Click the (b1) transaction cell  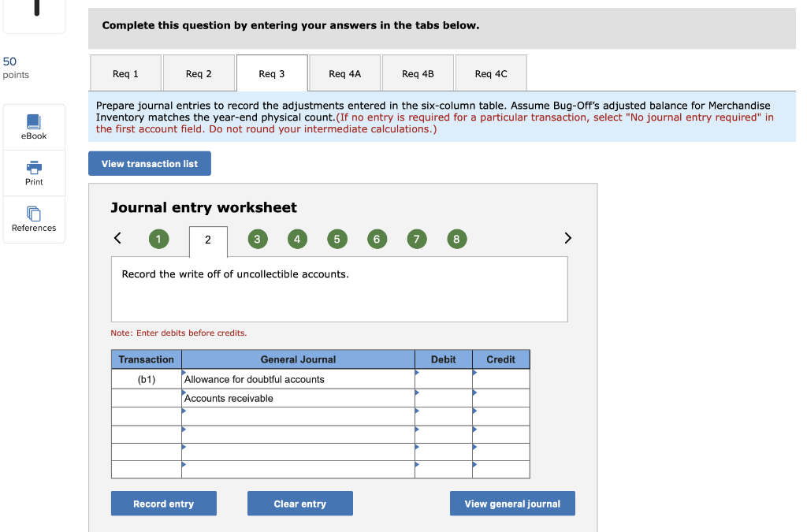pyautogui.click(x=146, y=379)
